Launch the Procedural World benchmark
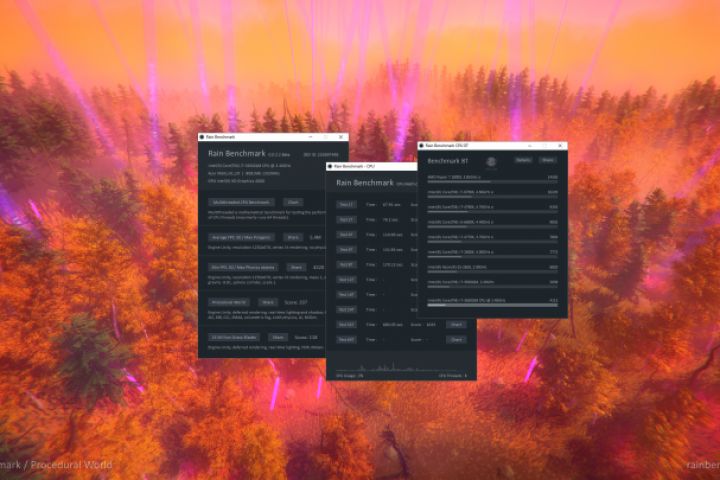 tap(228, 302)
